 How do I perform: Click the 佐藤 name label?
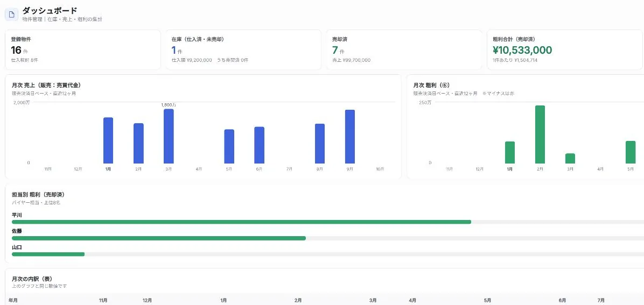(x=17, y=231)
